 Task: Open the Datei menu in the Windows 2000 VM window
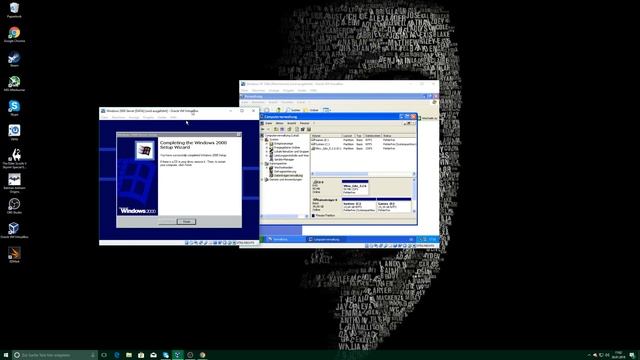pyautogui.click(x=105, y=117)
